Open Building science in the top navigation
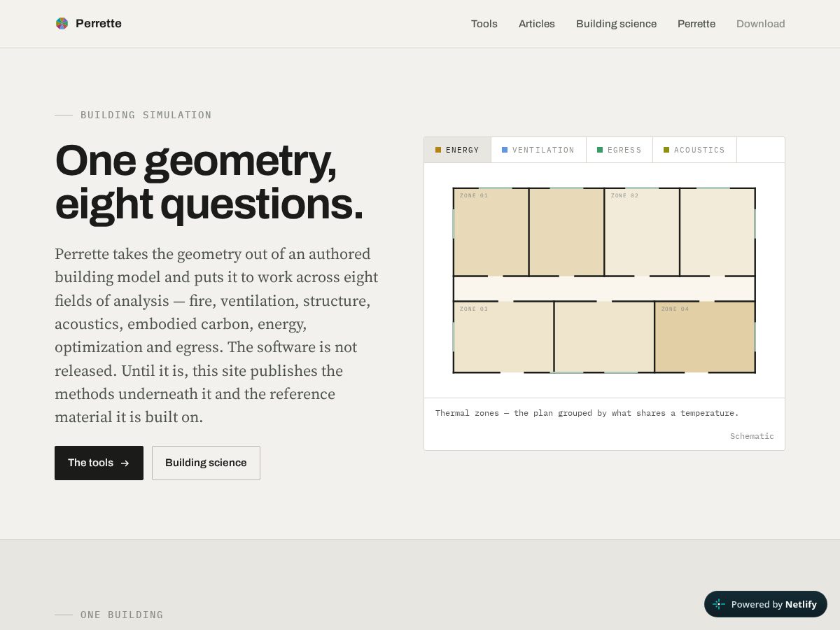840x630 pixels. coord(616,24)
